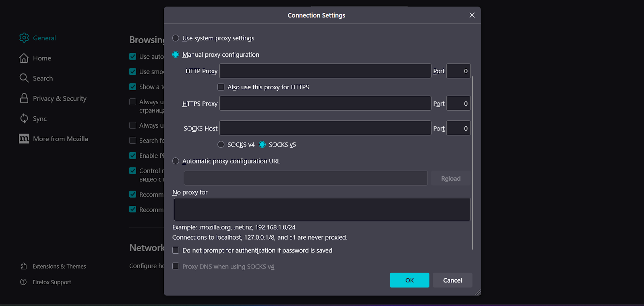Uncheck the Use smooth scrolling checkbox
This screenshot has width=644, height=306.
132,71
